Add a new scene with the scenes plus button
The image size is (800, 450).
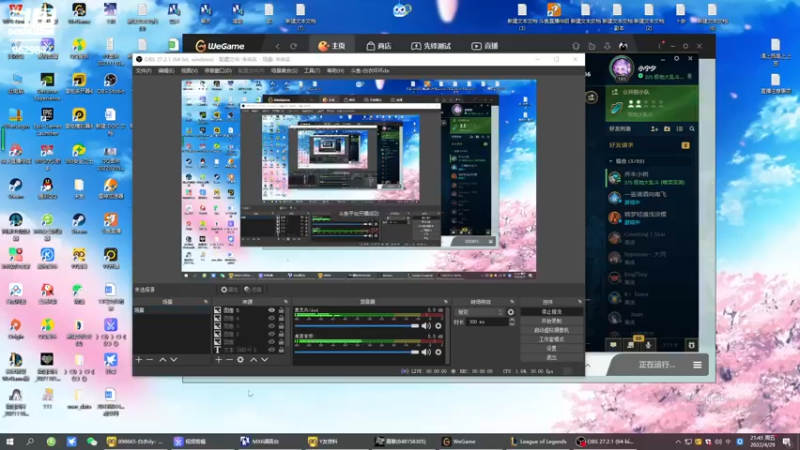[139, 360]
